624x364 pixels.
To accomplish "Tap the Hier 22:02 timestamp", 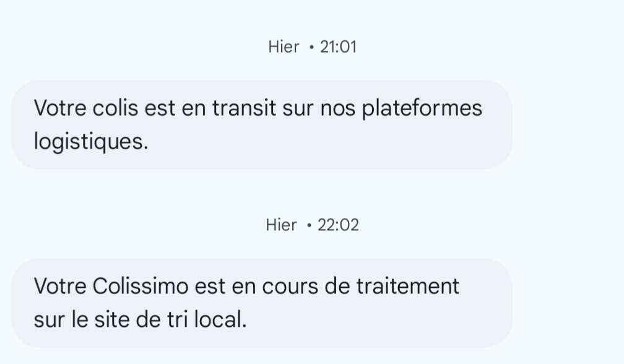I will pos(312,225).
